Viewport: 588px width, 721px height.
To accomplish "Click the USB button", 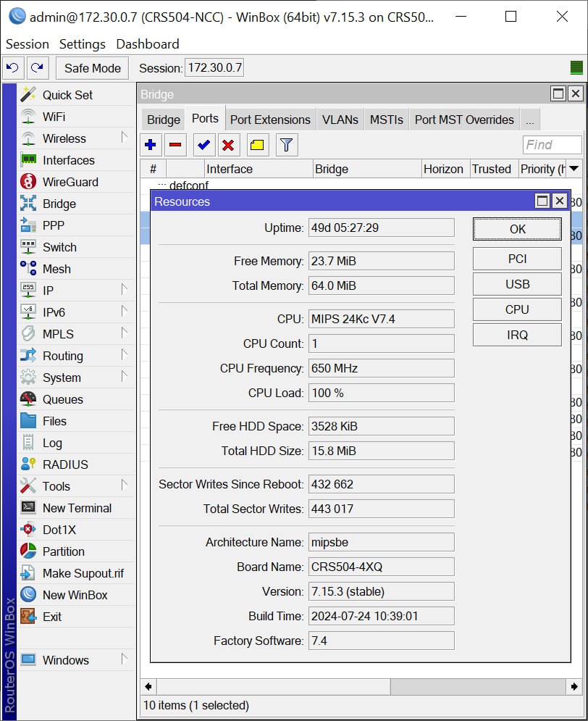I will (x=517, y=284).
